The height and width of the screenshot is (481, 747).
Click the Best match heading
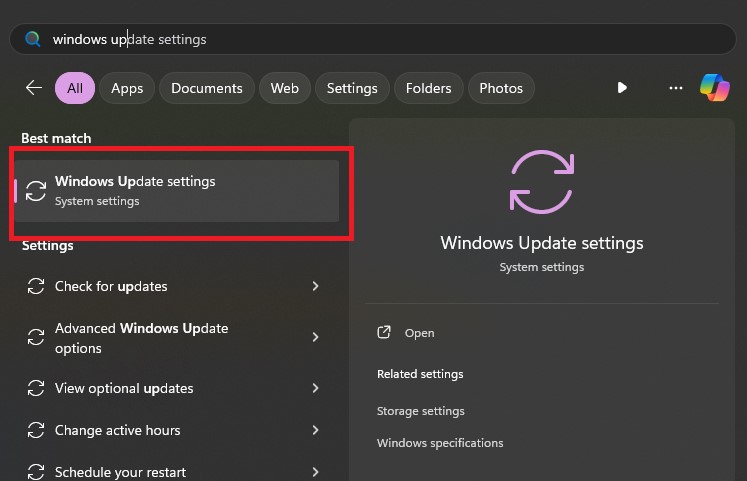[x=56, y=138]
